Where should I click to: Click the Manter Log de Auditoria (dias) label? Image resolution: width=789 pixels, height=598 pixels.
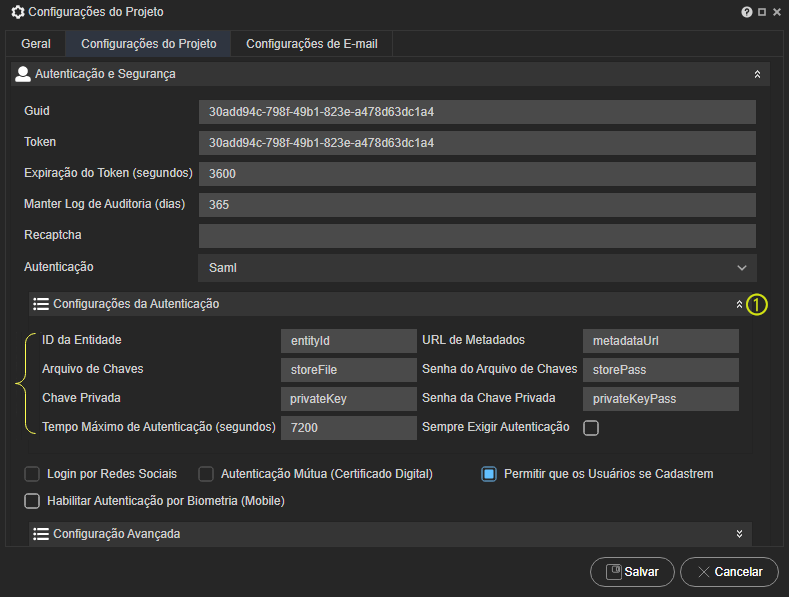(105, 204)
